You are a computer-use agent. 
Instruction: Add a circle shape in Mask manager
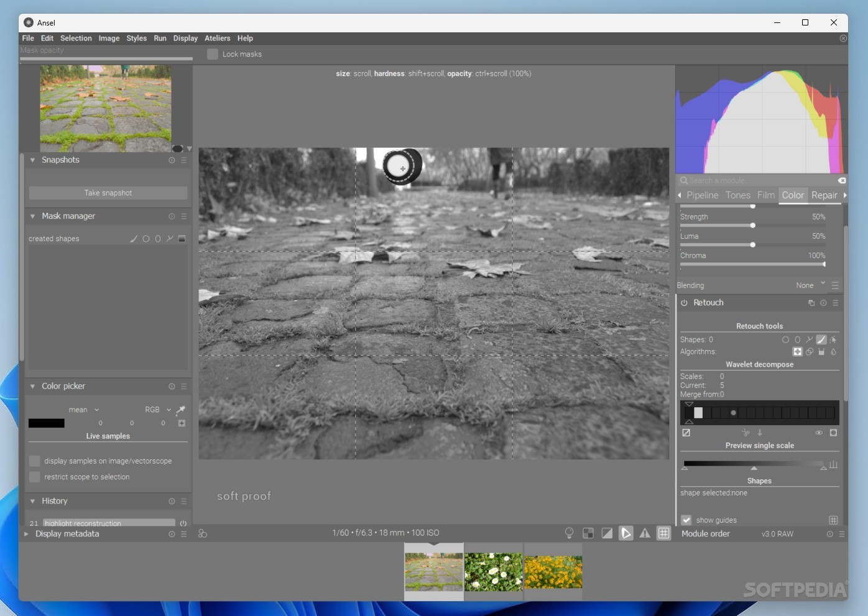click(x=146, y=239)
